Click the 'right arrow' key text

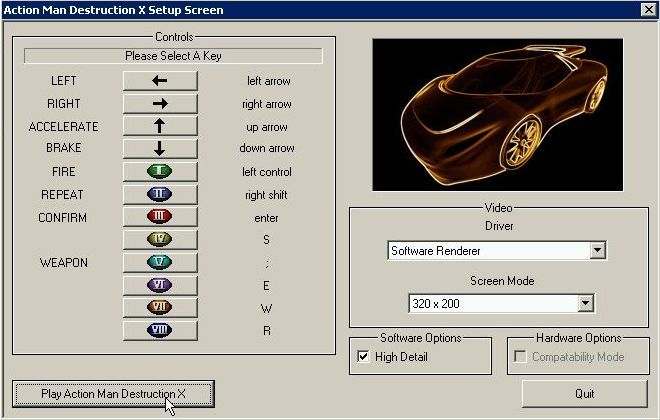click(267, 104)
